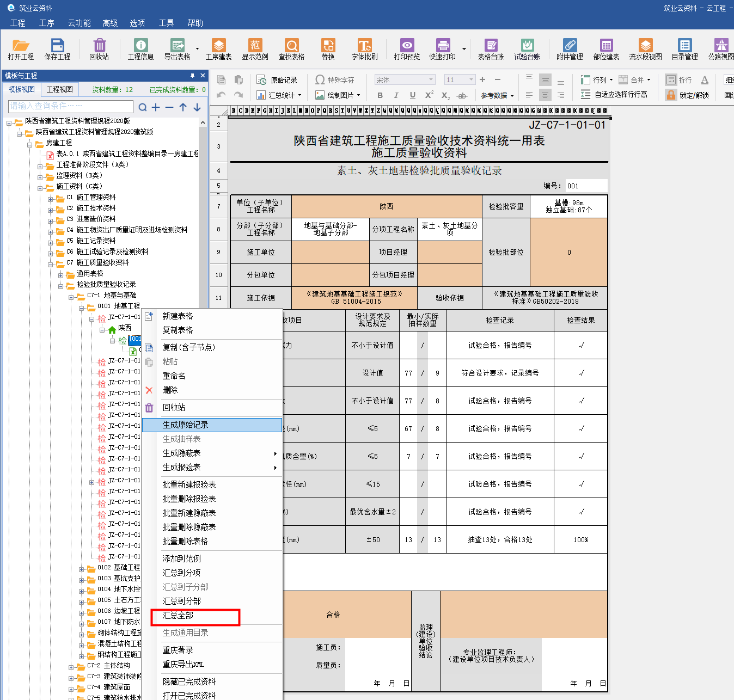Open the 替换 replace tool
The width and height of the screenshot is (734, 700).
(328, 49)
